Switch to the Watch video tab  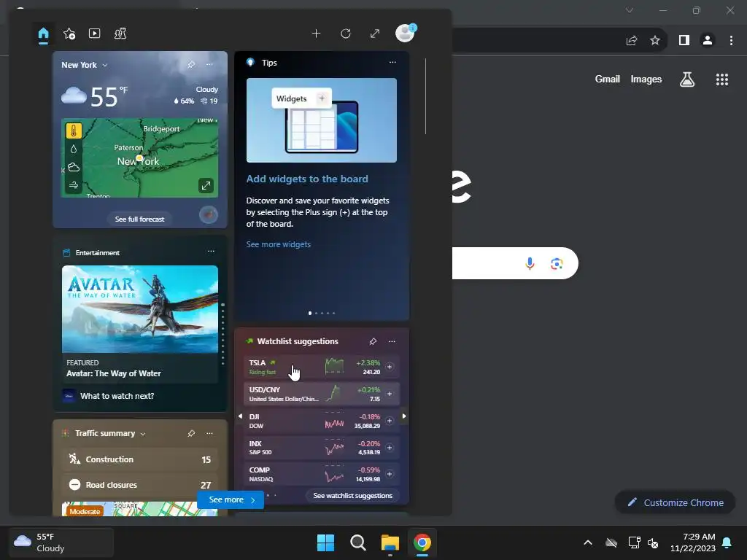[94, 34]
